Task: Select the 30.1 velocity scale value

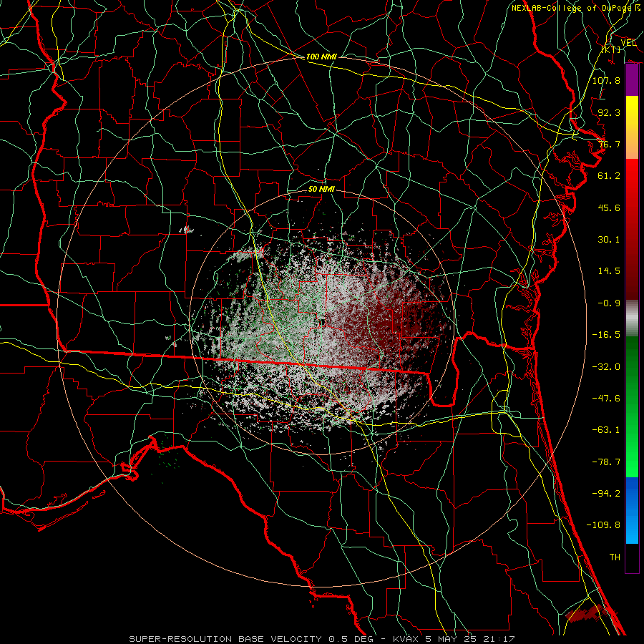Action: point(609,240)
